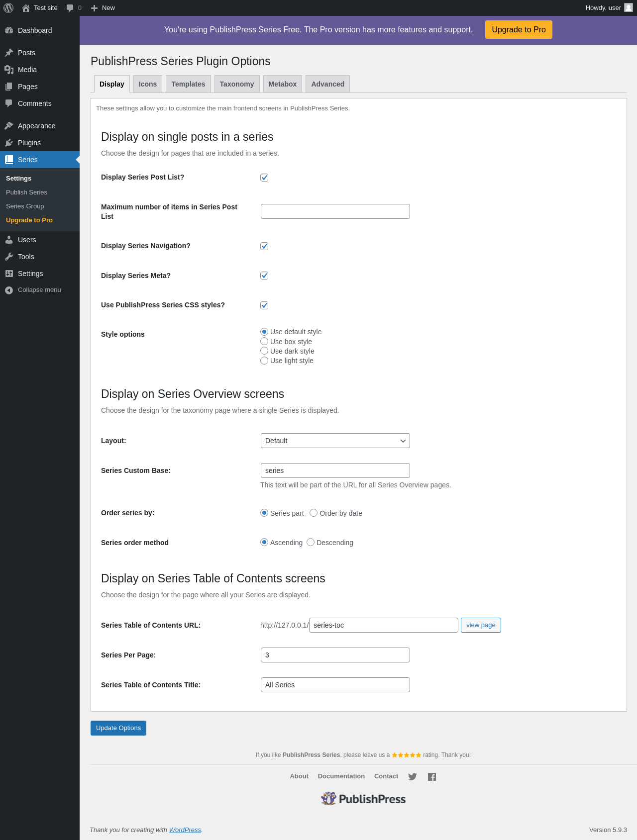Image resolution: width=637 pixels, height=840 pixels.
Task: Open the Layout dropdown
Action: pos(335,441)
